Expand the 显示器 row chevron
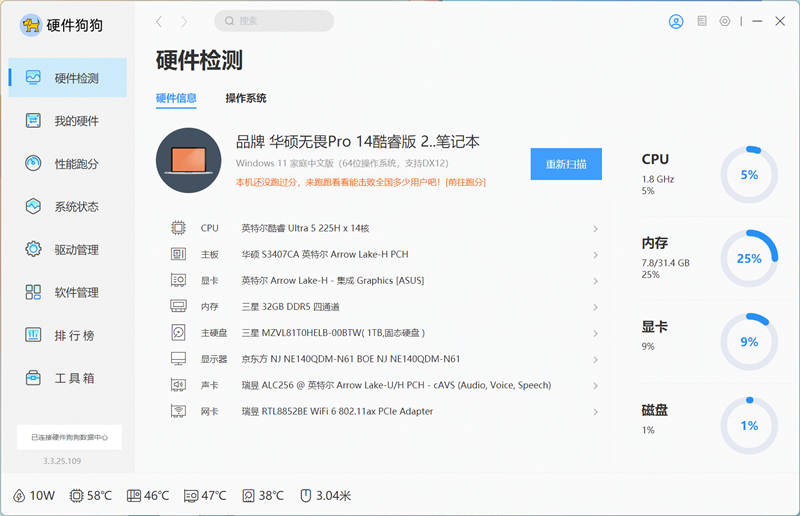800x516 pixels. 595,359
